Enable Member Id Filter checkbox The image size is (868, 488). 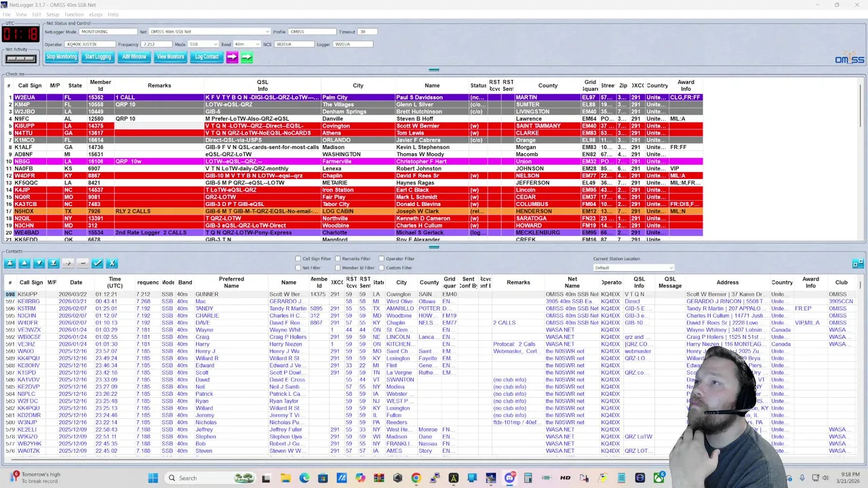338,268
